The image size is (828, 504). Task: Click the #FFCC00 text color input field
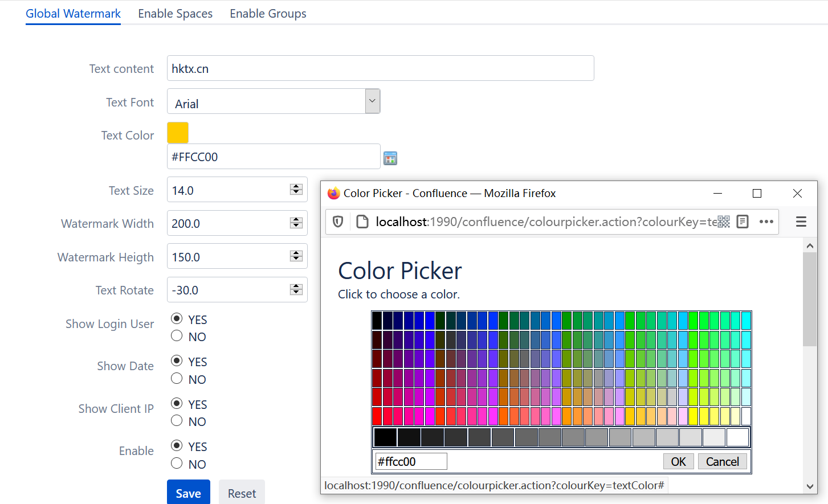(274, 157)
